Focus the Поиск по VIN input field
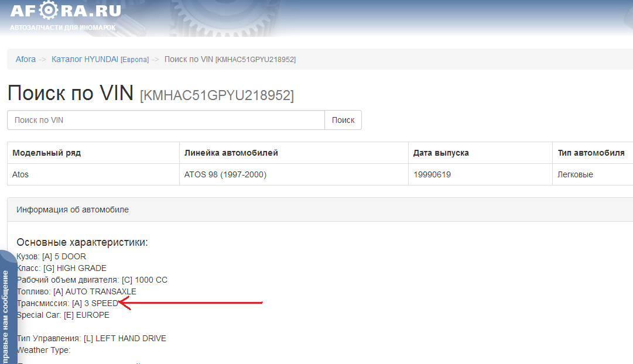Viewport: 633px width, 364px height. 166,120
